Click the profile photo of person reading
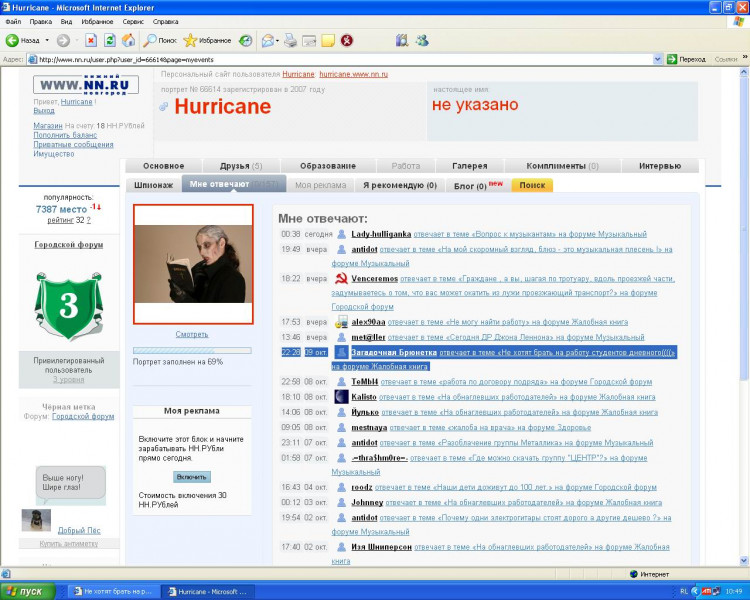The image size is (750, 600). coord(193,264)
